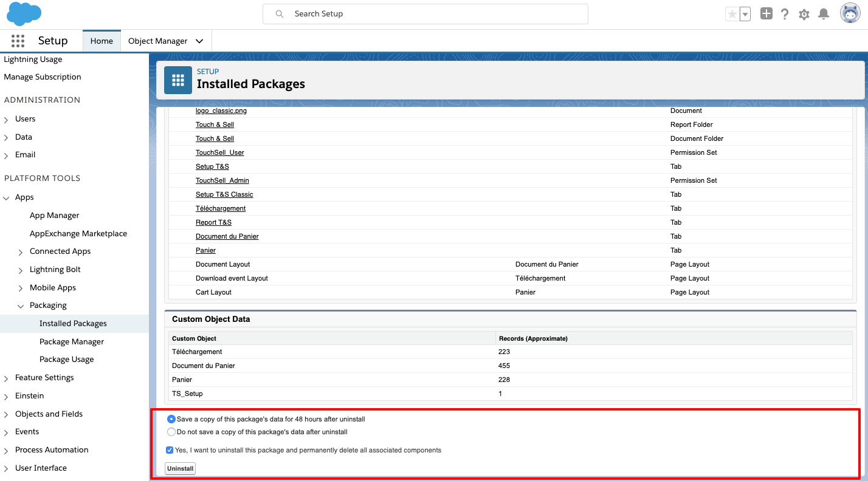Click the TS_Setup custom object row
Image resolution: width=868 pixels, height=481 pixels.
coord(511,394)
